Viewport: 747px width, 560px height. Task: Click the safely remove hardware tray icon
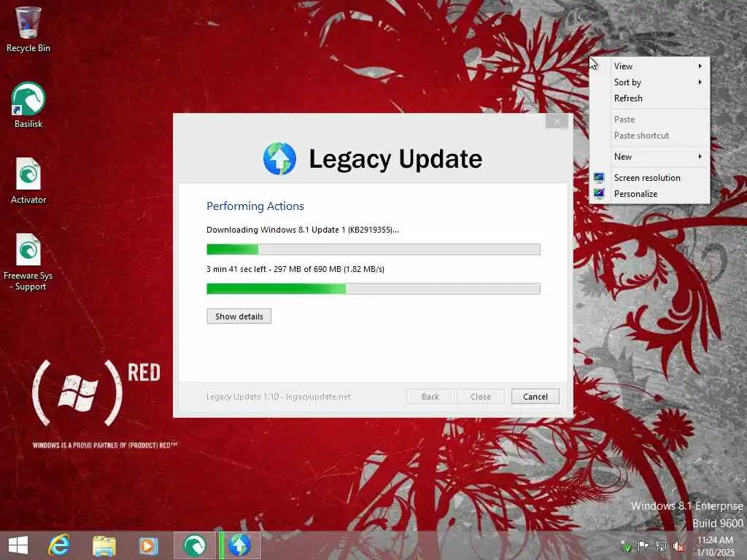point(625,546)
